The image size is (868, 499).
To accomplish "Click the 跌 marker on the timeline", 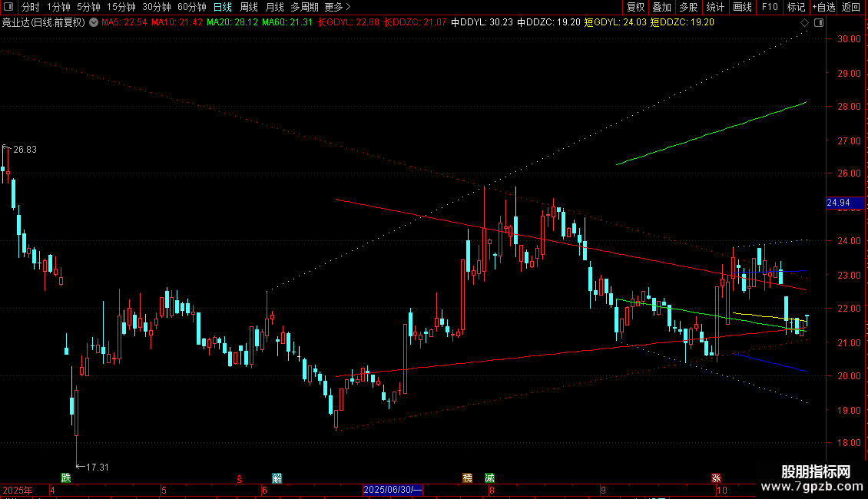I will 66,478.
